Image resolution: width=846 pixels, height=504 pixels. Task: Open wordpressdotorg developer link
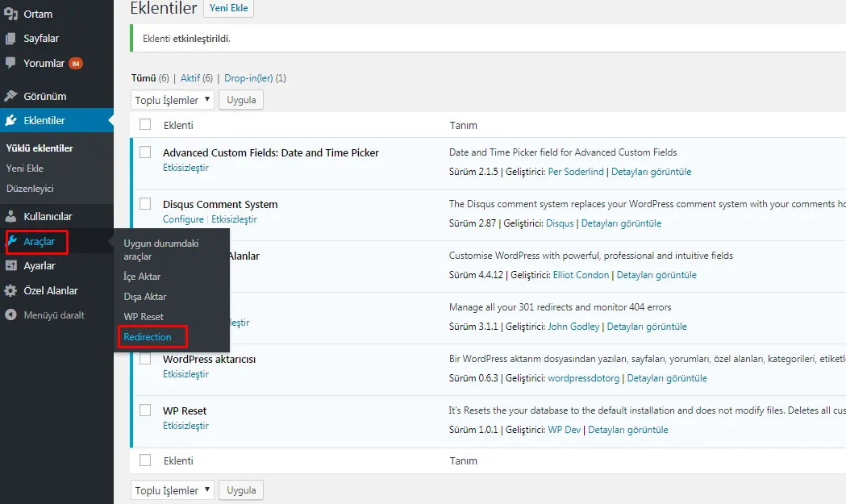click(584, 378)
